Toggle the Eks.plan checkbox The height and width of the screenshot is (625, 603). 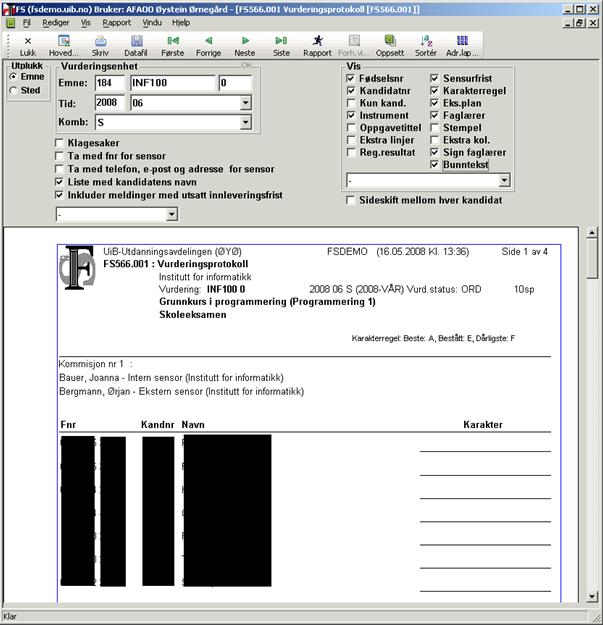coord(434,103)
